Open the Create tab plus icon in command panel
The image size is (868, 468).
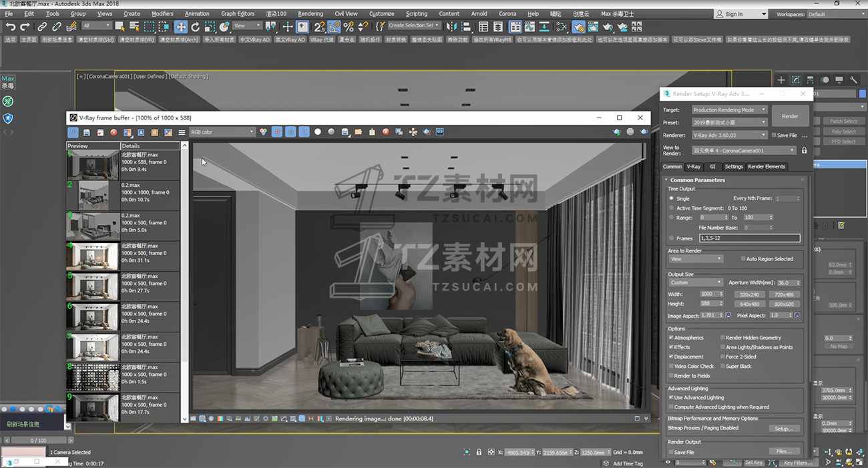[x=781, y=80]
